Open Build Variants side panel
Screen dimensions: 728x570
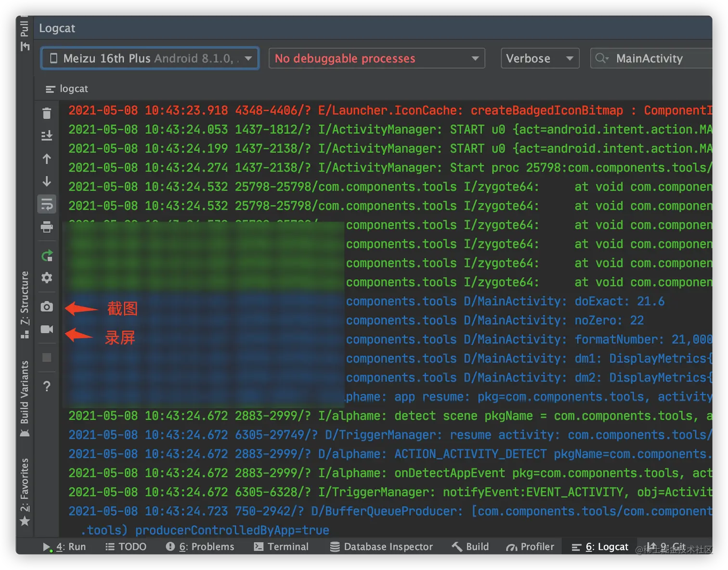(x=25, y=399)
